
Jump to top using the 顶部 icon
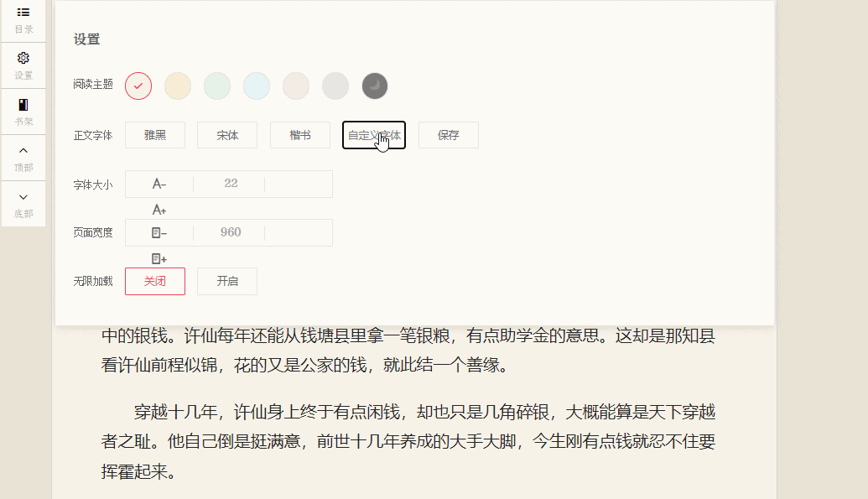[x=23, y=159]
